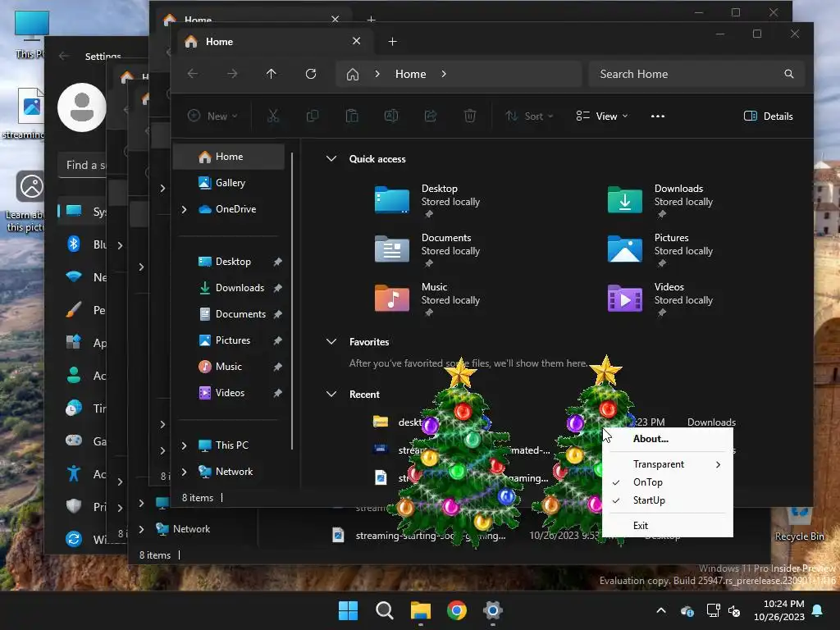Image resolution: width=840 pixels, height=630 pixels.
Task: Go up one folder level arrow
Action: (x=271, y=74)
